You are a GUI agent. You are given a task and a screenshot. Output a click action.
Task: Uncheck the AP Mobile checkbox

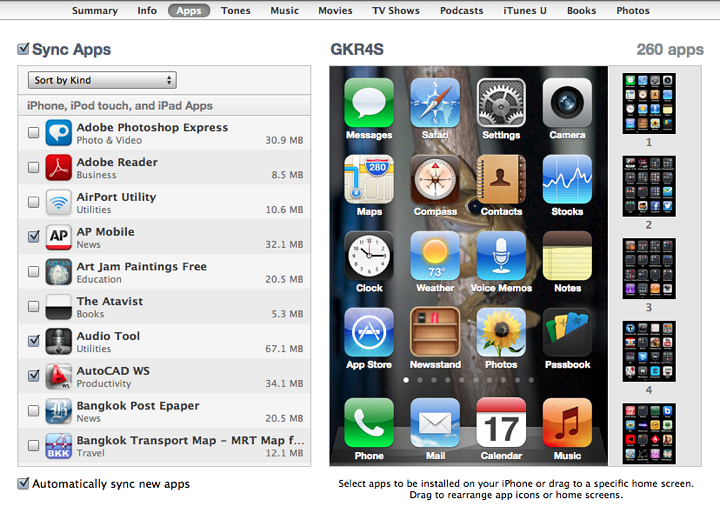pyautogui.click(x=34, y=237)
